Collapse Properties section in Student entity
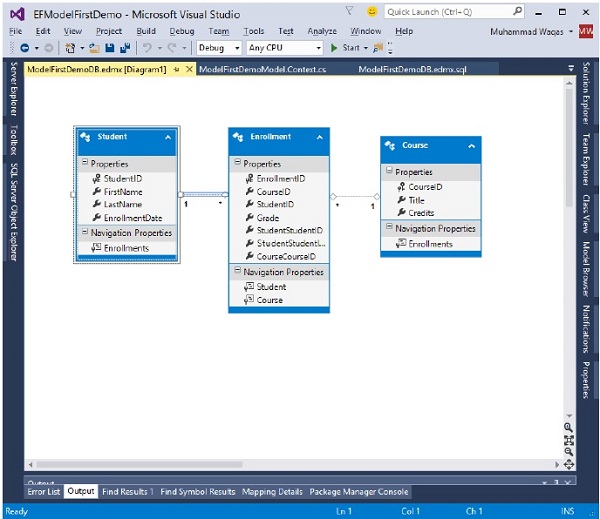600x519 pixels. point(85,162)
